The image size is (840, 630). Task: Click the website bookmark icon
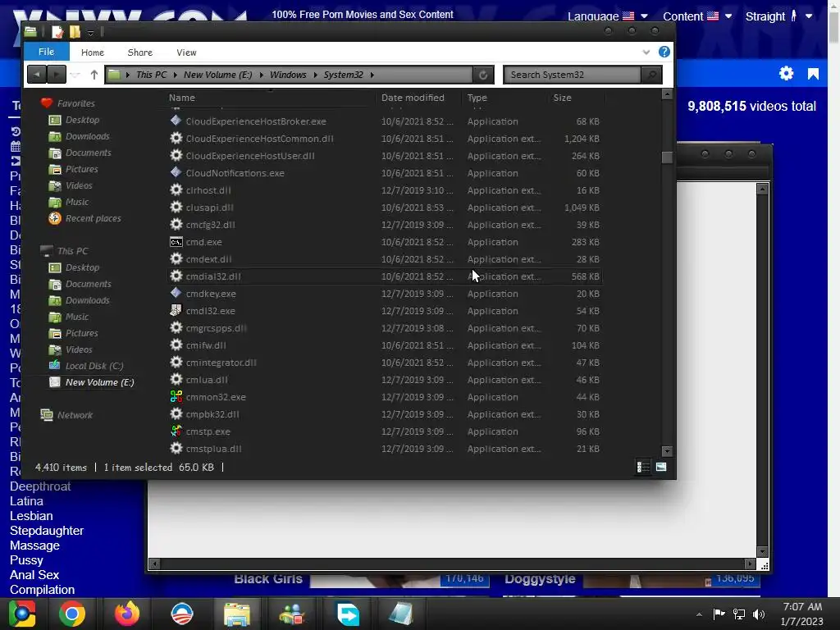pos(813,73)
